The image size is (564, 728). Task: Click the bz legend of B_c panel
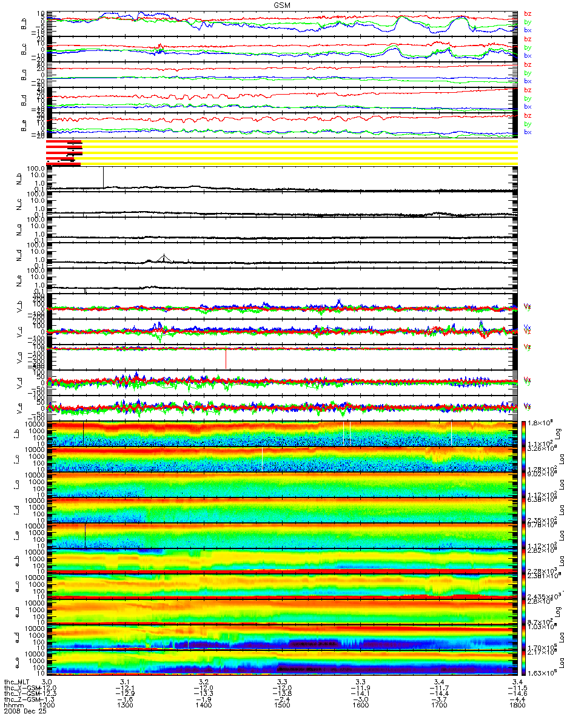click(527, 39)
